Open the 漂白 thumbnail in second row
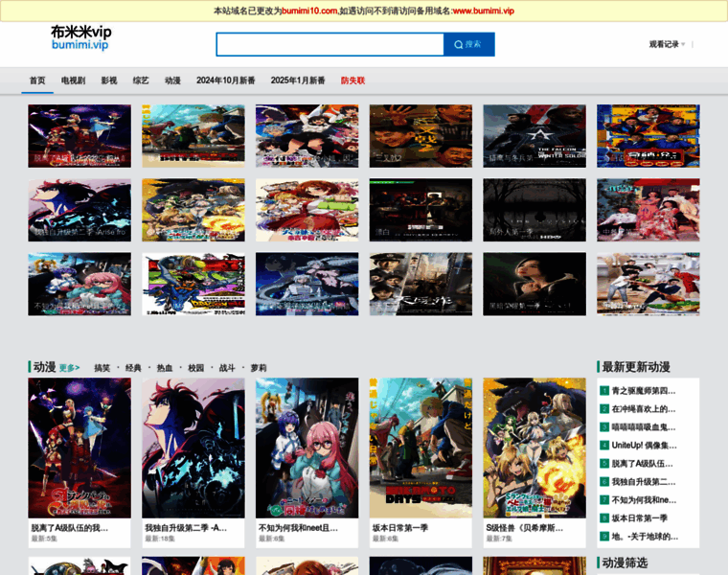This screenshot has height=575, width=728. 421,210
